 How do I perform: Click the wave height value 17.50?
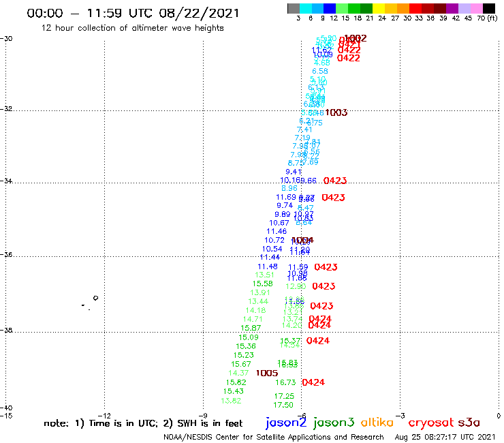point(283,405)
